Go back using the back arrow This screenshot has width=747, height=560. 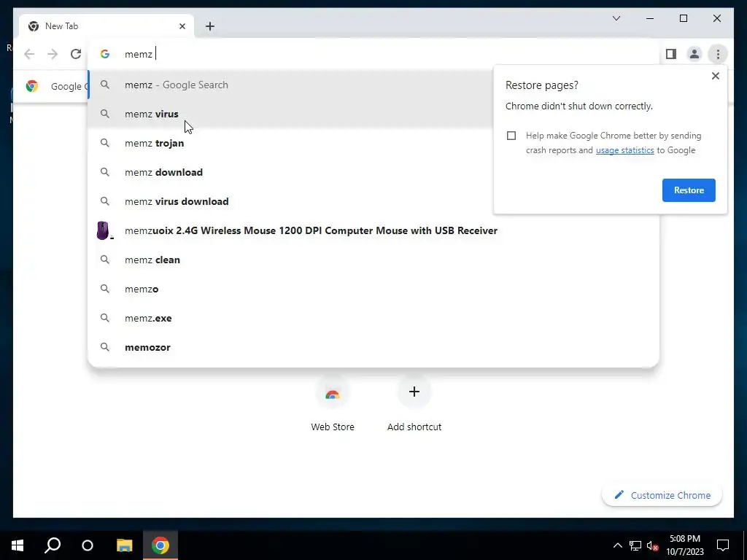pos(29,54)
